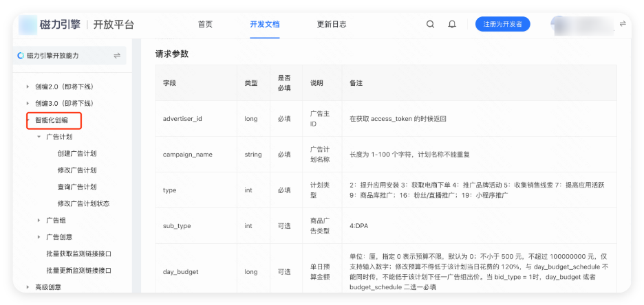The image size is (644, 305).
Task: Open 创建广告计划 doc page
Action: pyautogui.click(x=77, y=153)
